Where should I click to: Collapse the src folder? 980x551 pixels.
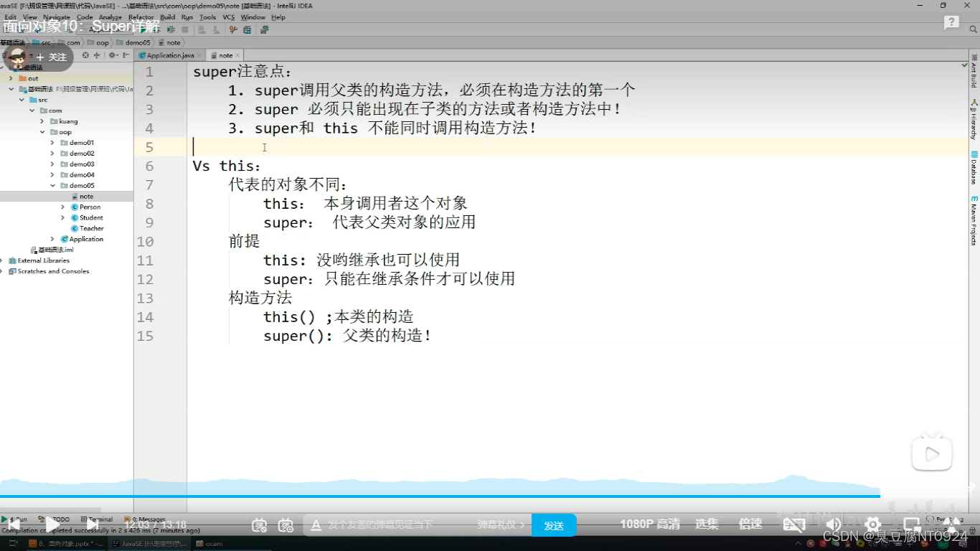pos(22,100)
